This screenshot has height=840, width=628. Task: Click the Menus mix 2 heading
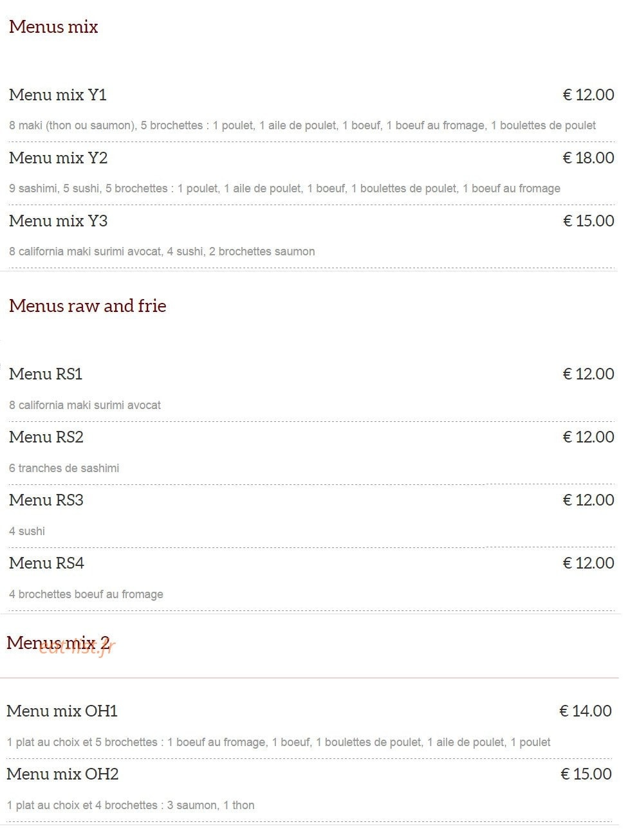click(58, 643)
